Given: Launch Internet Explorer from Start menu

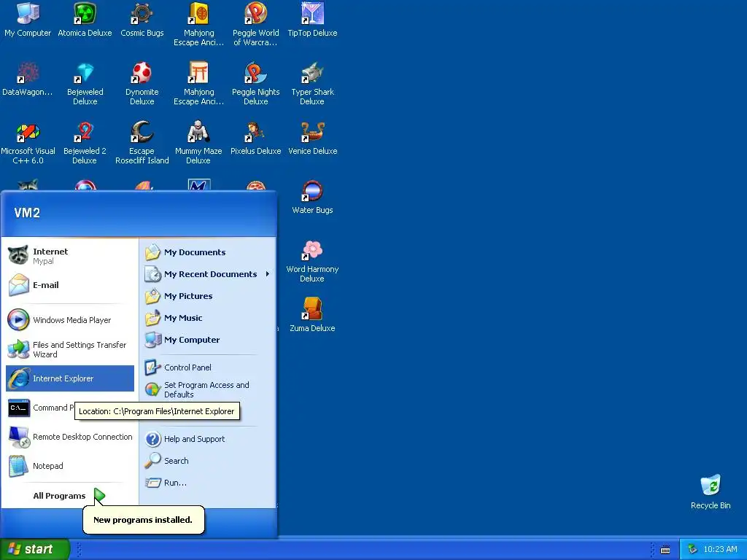Looking at the screenshot, I should pos(70,378).
